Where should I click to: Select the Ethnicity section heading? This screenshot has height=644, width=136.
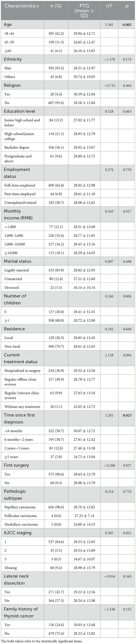13,59
